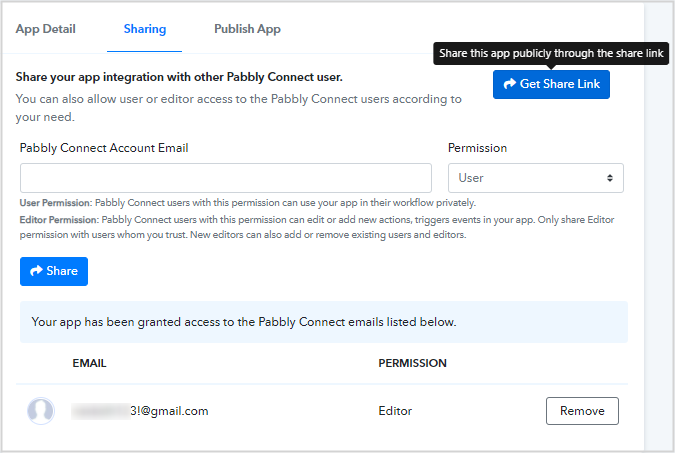Click the 'Share this app publicly' tooltip
The height and width of the screenshot is (453, 675).
pyautogui.click(x=551, y=53)
